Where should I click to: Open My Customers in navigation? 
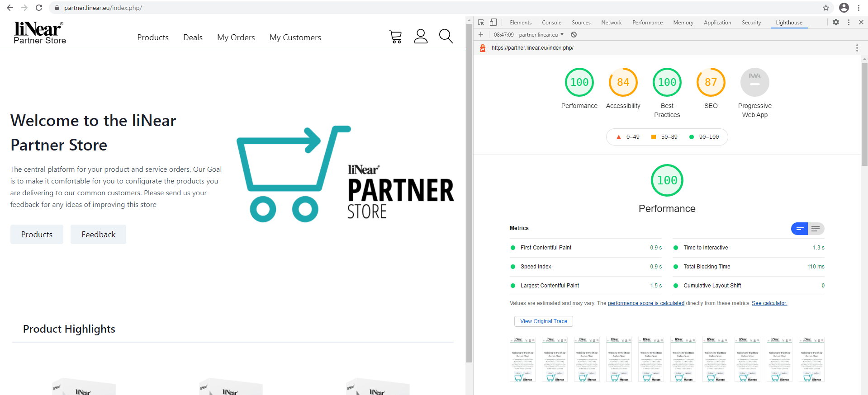[295, 38]
